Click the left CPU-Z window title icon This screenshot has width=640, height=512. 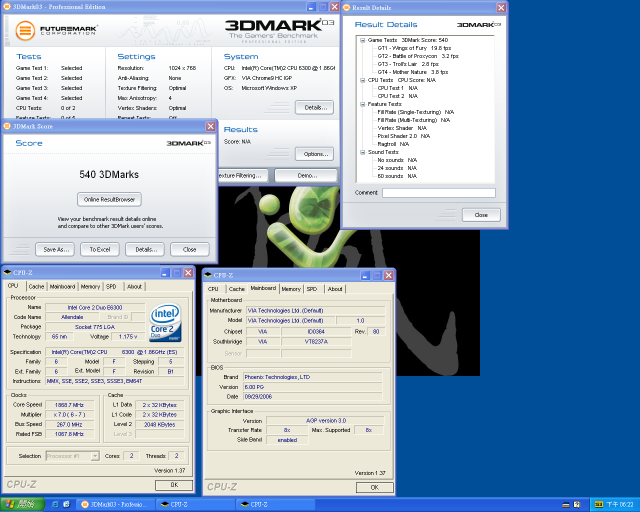click(7, 272)
